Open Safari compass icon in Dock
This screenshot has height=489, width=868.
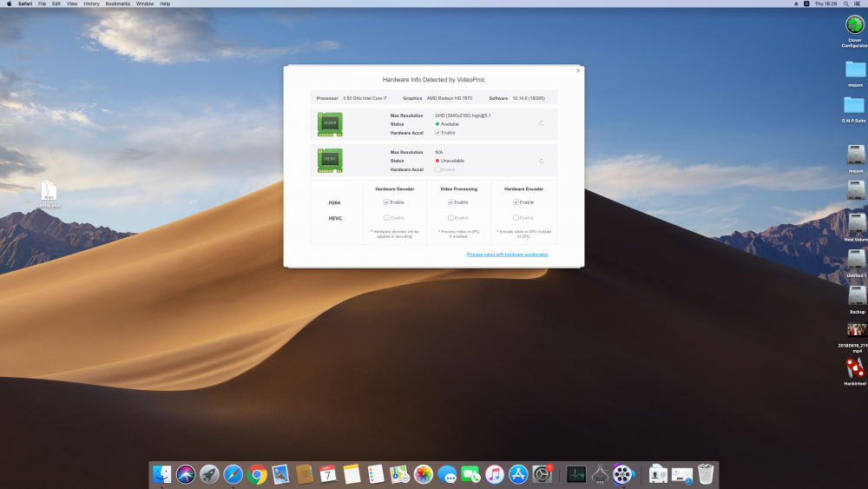point(233,474)
